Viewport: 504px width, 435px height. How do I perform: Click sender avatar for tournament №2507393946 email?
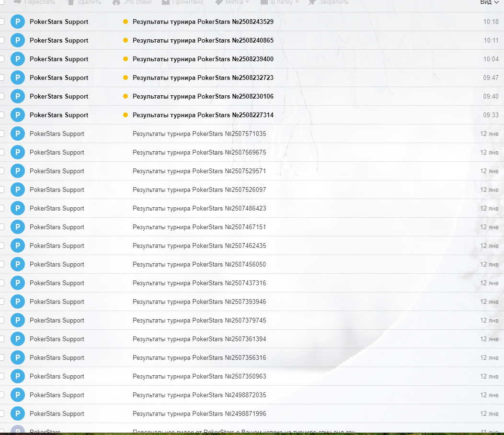point(18,301)
